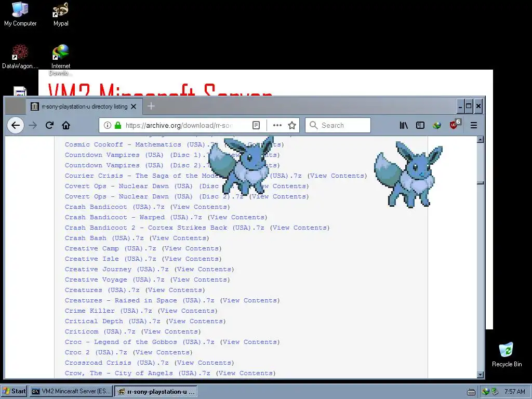
Task: Click the Start button
Action: [x=14, y=391]
